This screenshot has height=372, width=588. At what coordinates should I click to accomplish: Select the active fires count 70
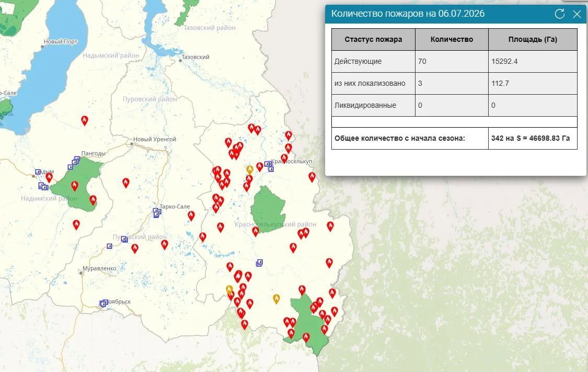click(x=422, y=62)
